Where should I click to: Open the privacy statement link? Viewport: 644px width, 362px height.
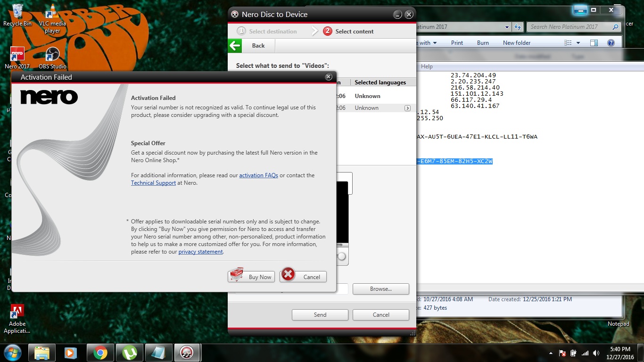(x=200, y=252)
